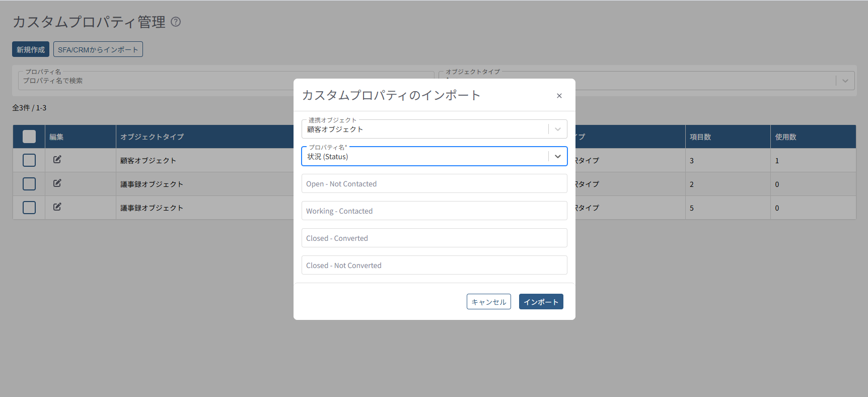Expand the オブジェクトタイプ filter dropdown
The image size is (868, 397).
(x=845, y=81)
